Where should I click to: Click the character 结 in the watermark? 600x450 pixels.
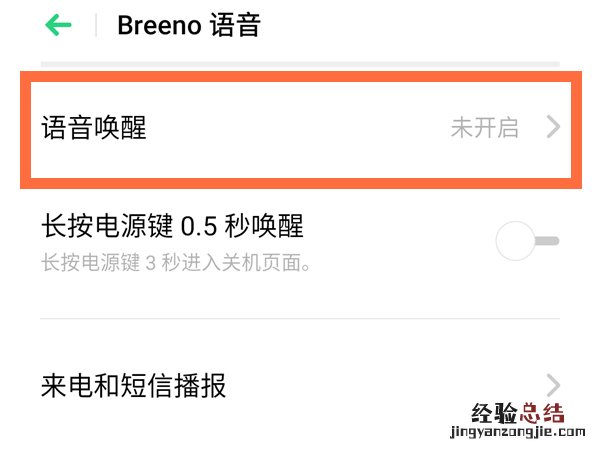tap(553, 413)
